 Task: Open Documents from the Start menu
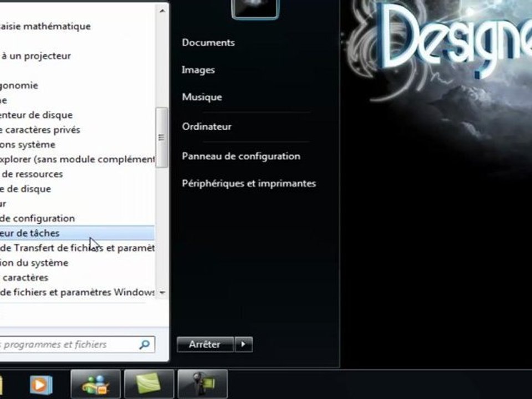pyautogui.click(x=208, y=43)
